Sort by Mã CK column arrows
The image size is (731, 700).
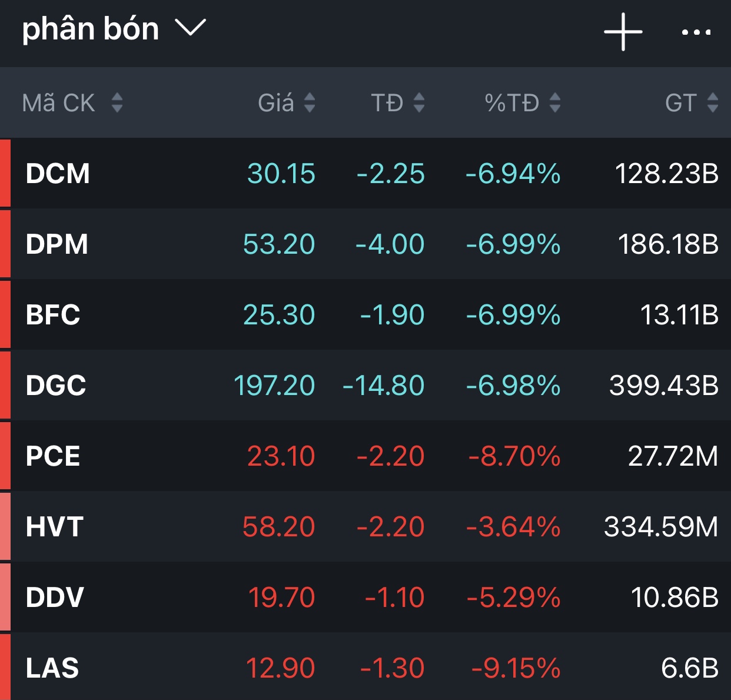tap(117, 103)
